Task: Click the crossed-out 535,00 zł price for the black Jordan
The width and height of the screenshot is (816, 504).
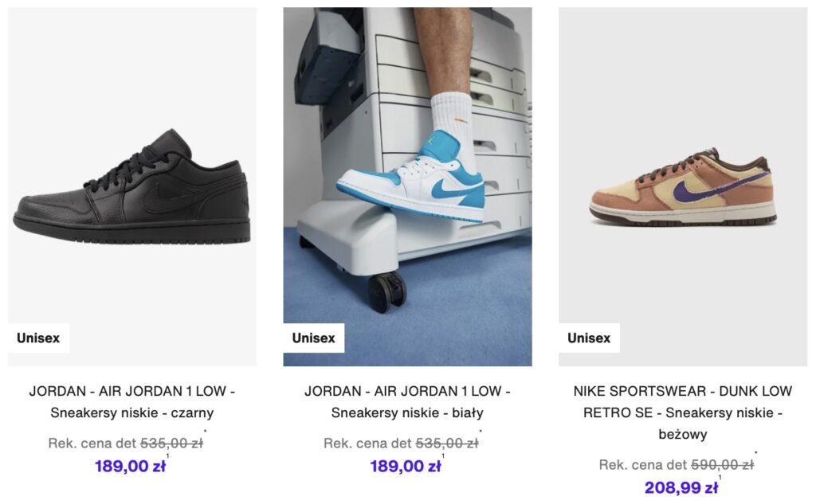Action: 172,443
